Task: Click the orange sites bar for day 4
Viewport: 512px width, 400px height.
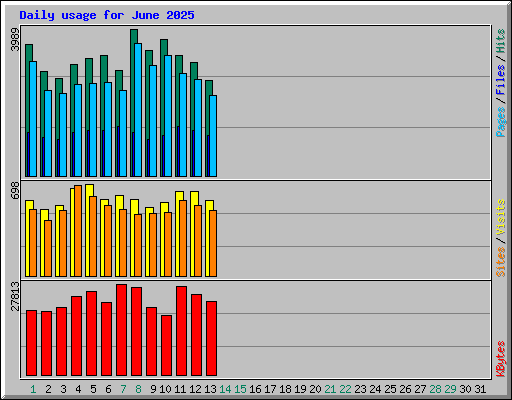Action: [78, 231]
